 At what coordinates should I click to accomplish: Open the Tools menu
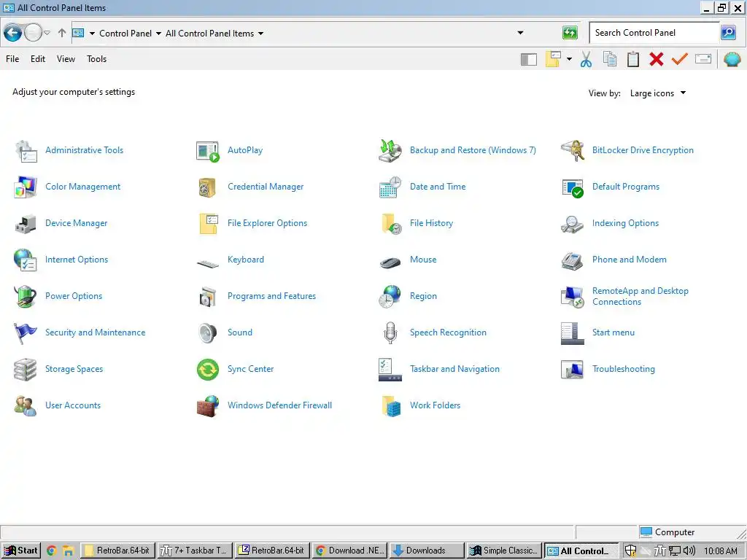pyautogui.click(x=97, y=59)
